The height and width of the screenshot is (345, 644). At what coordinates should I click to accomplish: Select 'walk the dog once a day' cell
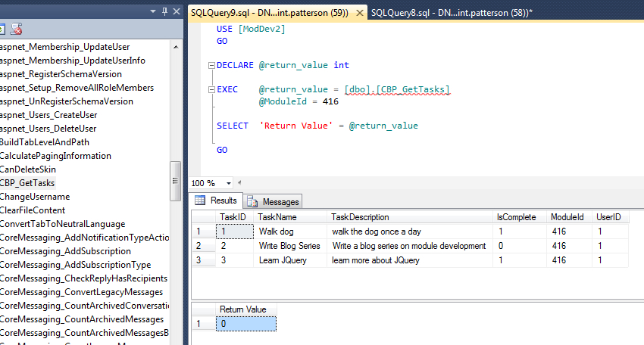pos(409,232)
